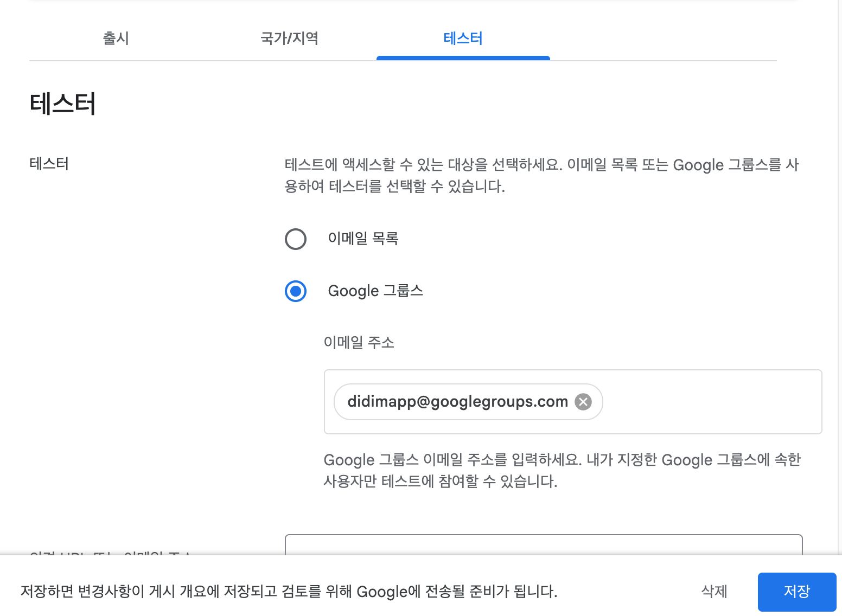842x616 pixels.
Task: Click the 이메일 주소 field label
Action: pyautogui.click(x=359, y=343)
